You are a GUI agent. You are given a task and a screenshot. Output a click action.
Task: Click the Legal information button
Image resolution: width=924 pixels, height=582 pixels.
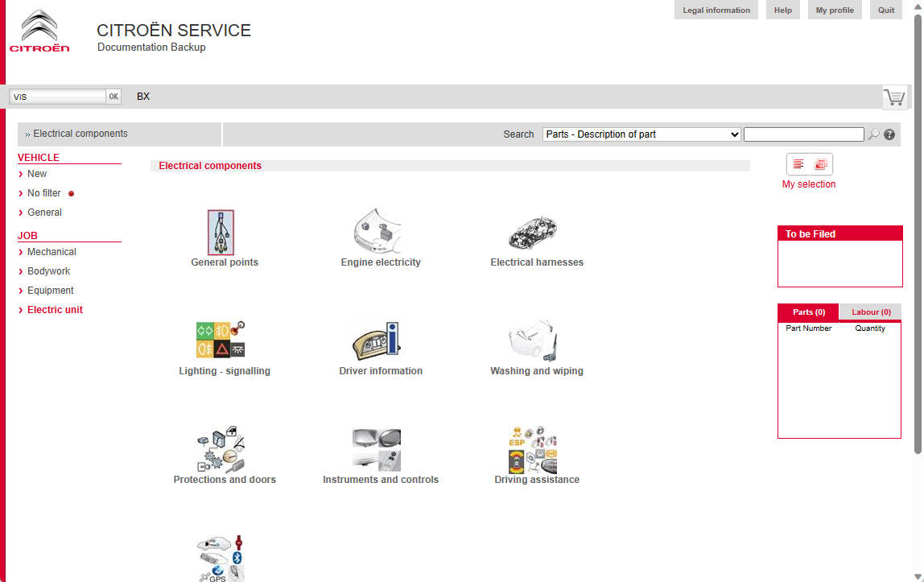click(x=716, y=10)
